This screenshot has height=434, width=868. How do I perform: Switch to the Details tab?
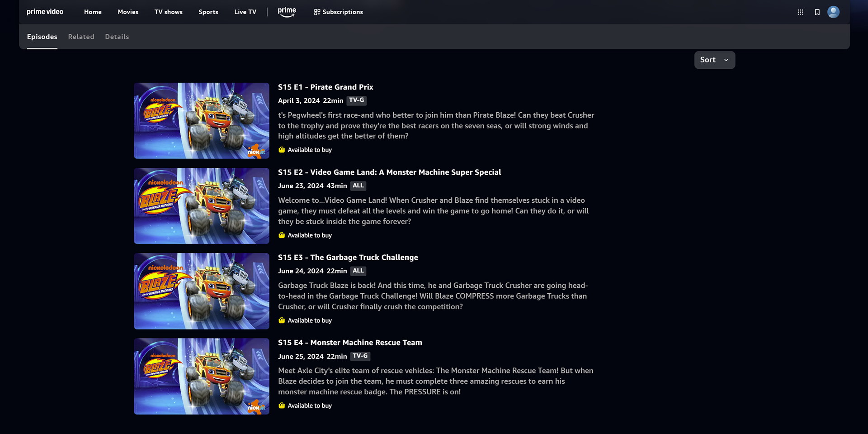(x=117, y=37)
